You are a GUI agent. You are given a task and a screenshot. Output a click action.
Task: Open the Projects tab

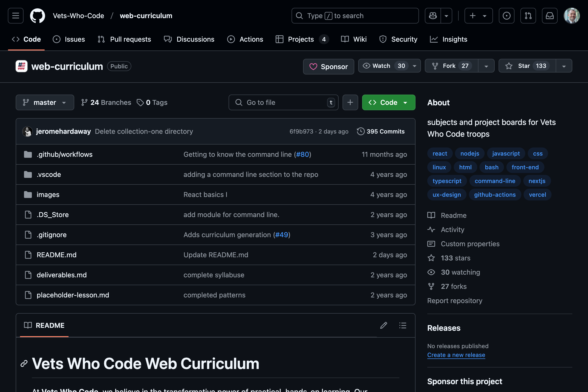tap(302, 39)
